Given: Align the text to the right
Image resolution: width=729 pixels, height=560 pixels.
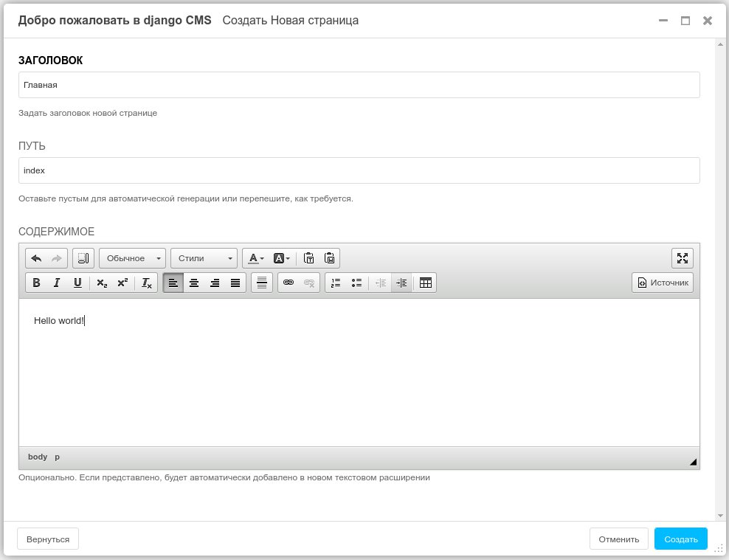Looking at the screenshot, I should (215, 283).
